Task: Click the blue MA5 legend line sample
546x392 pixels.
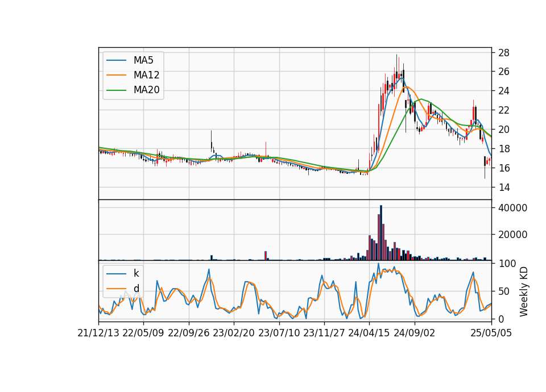Action: 116,60
